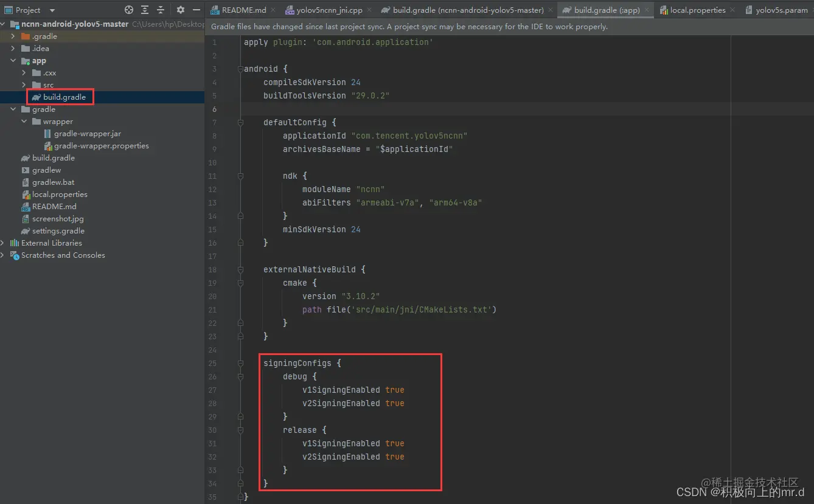Switch to the local.properties tab
Screen dimensions: 814x504
[x=698, y=10]
